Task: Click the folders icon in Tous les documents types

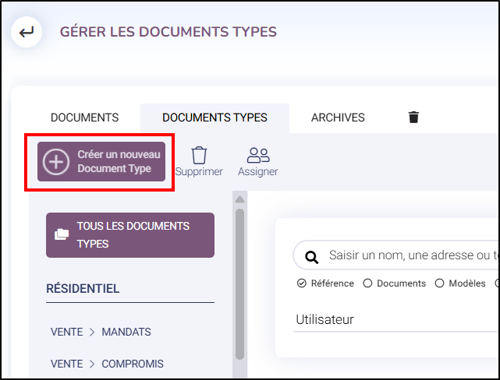Action: click(62, 235)
